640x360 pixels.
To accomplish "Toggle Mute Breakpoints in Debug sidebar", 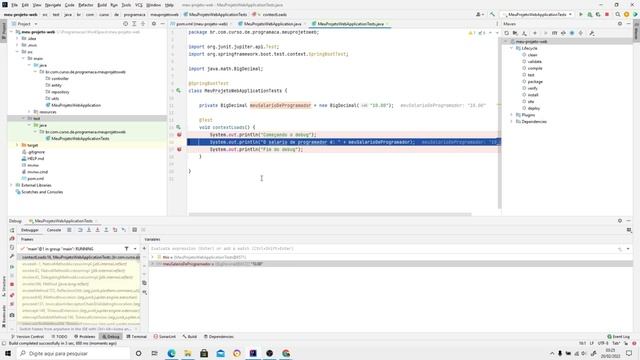I will (x=12, y=304).
